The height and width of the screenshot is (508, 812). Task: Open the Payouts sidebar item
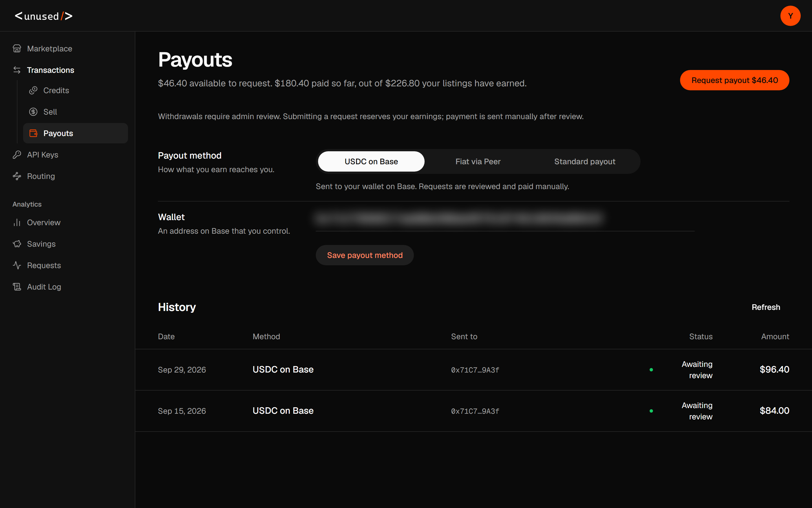click(76, 133)
